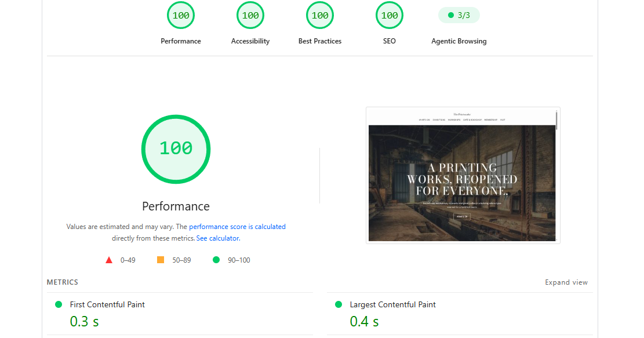Open the Best Practices score gauge

(320, 15)
